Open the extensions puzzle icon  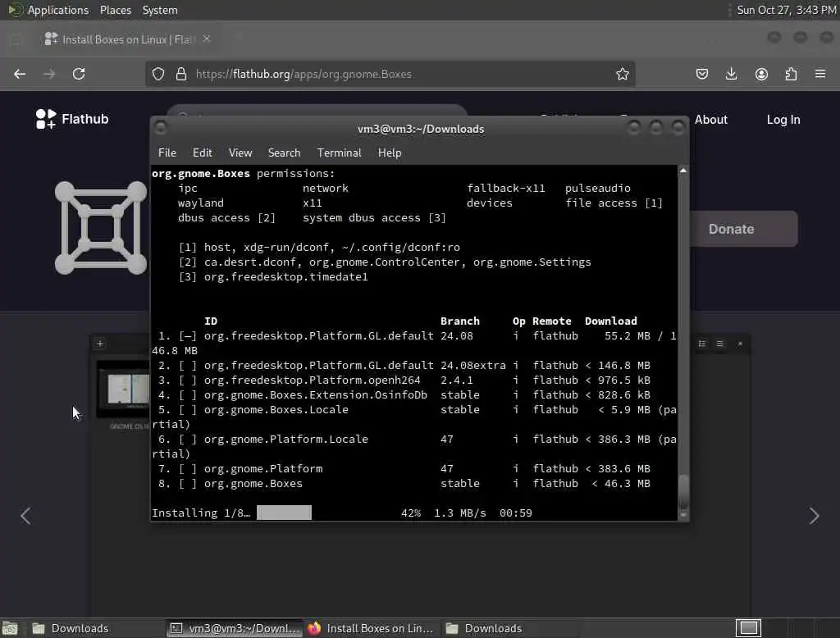pyautogui.click(x=791, y=74)
